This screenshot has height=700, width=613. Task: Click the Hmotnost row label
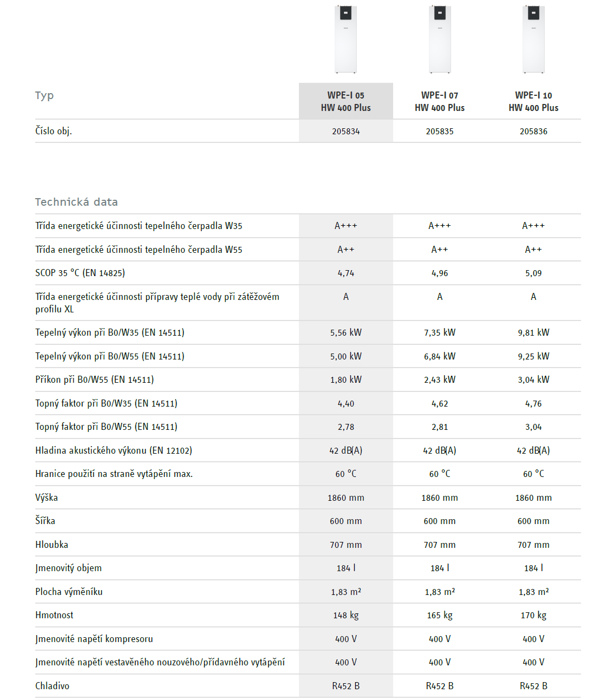pos(54,615)
